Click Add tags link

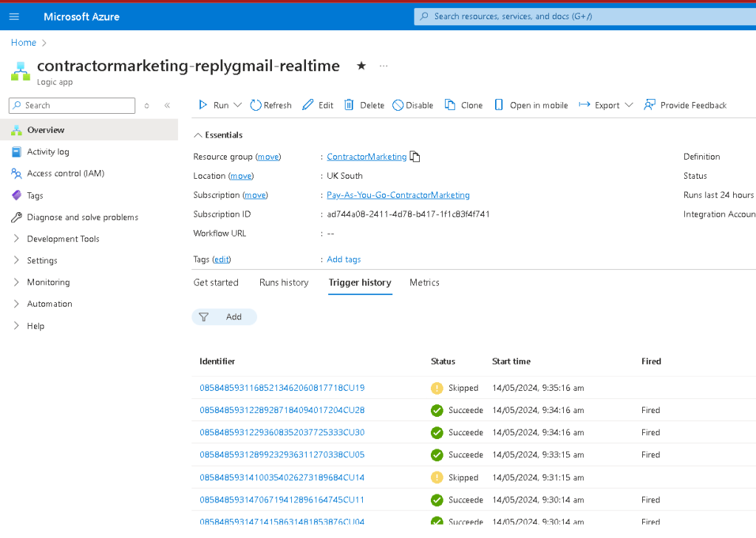344,259
